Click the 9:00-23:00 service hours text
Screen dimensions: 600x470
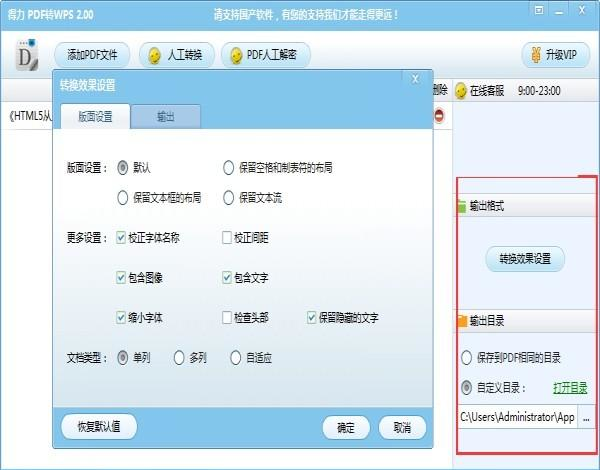click(539, 91)
